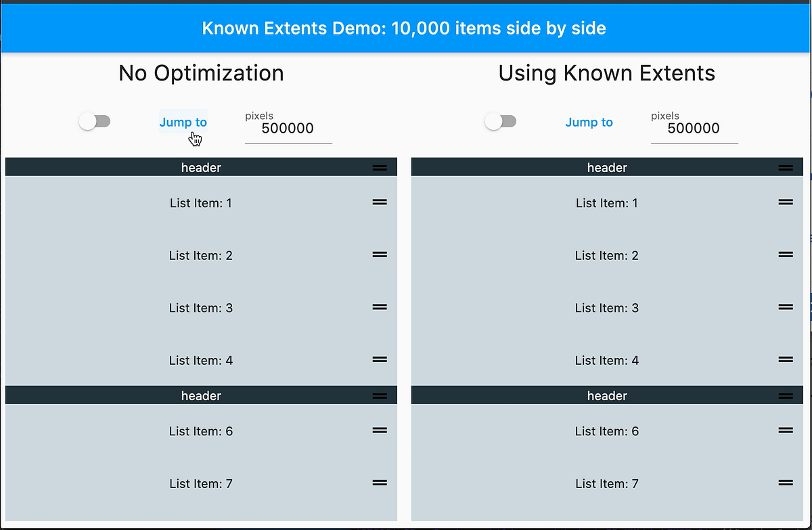Click the drag handle beside List Item: 2 on left
This screenshot has height=530, width=812.
380,255
